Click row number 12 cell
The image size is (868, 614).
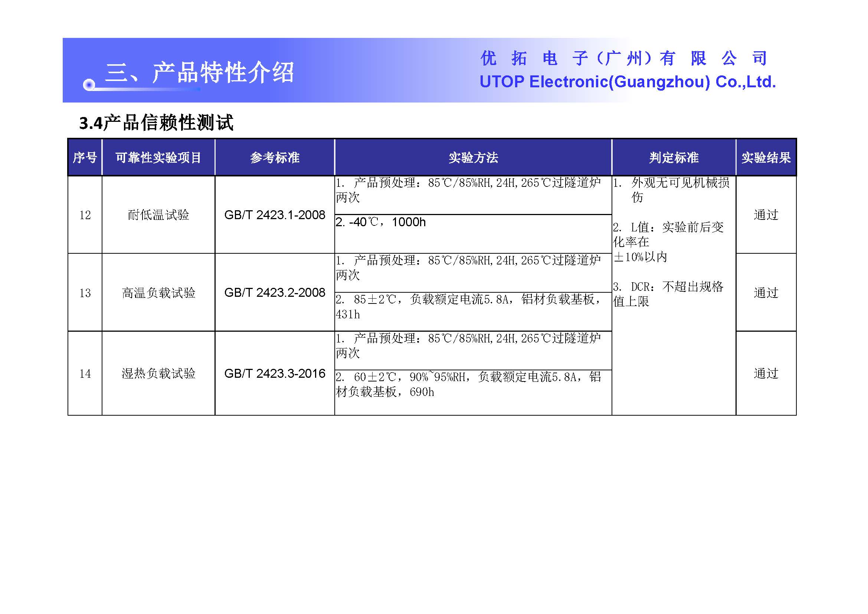pos(85,215)
